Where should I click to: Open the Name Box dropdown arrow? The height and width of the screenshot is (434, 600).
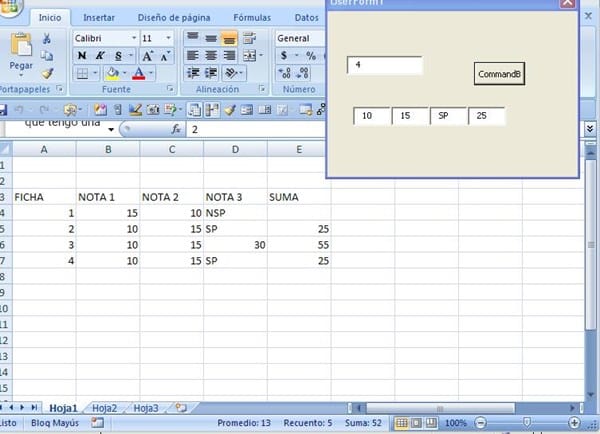(x=111, y=130)
